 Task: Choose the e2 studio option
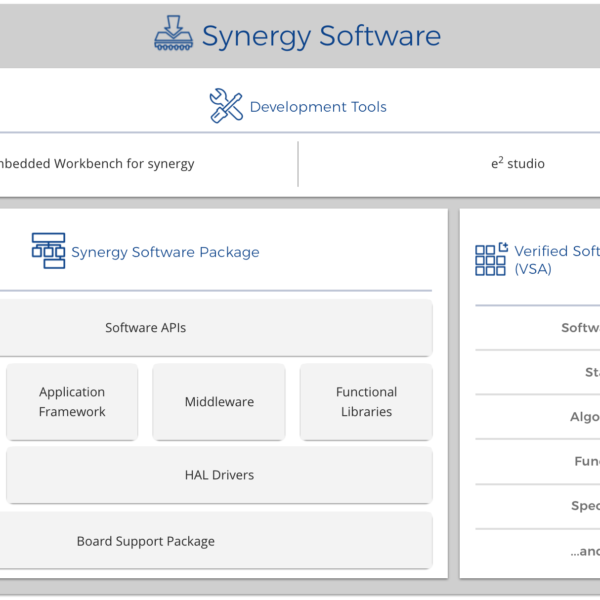[x=517, y=164]
